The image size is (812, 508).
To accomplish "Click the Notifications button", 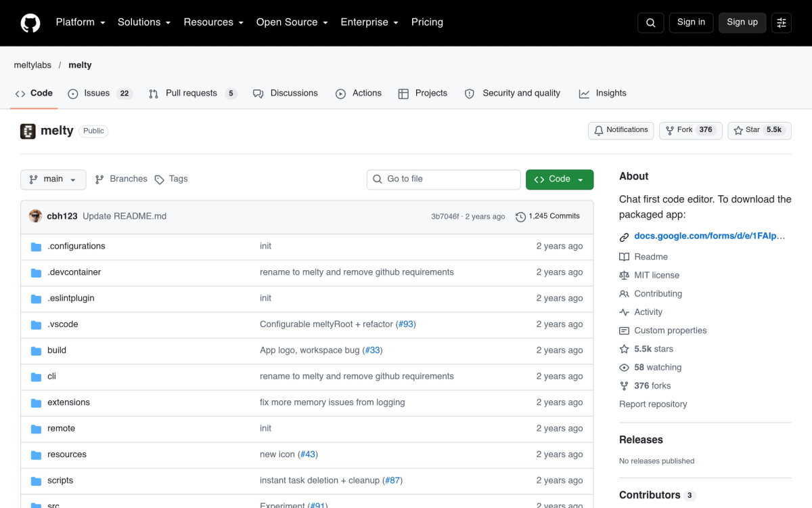I will pyautogui.click(x=621, y=130).
